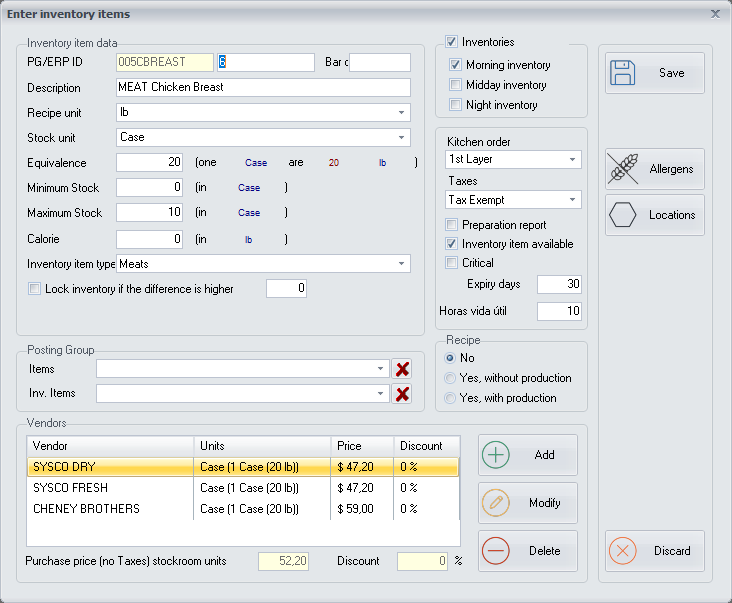
Task: Click the Expiry days input field
Action: (x=559, y=285)
